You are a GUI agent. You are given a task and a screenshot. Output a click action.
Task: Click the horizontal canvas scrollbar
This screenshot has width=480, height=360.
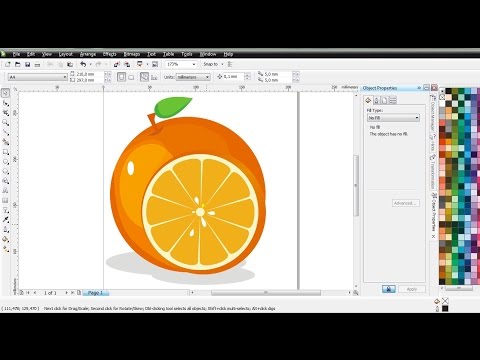pyautogui.click(x=266, y=293)
